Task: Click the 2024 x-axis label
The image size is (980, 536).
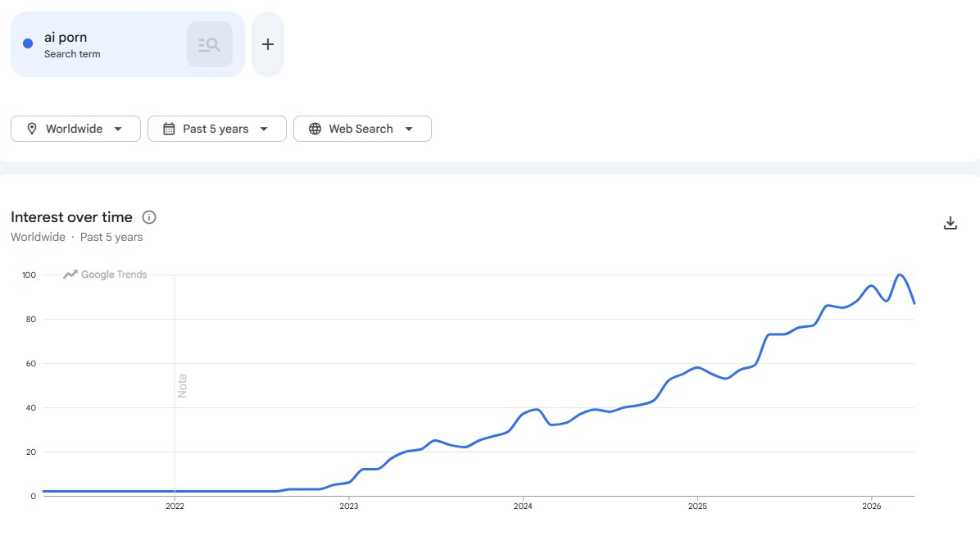Action: coord(523,506)
